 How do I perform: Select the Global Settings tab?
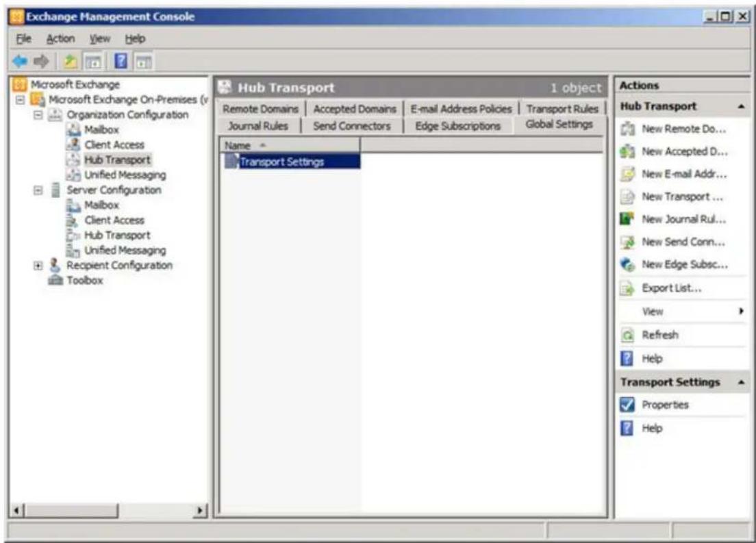[x=559, y=125]
